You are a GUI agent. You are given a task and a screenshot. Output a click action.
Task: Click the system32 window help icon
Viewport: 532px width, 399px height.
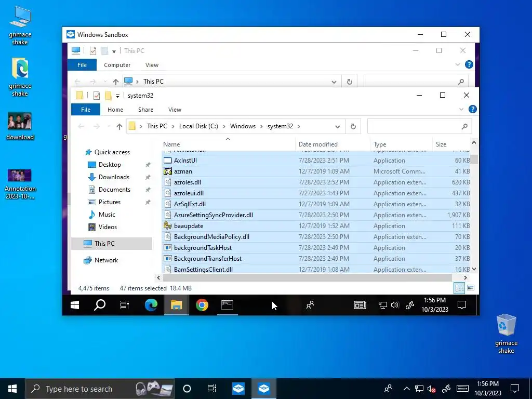point(472,109)
